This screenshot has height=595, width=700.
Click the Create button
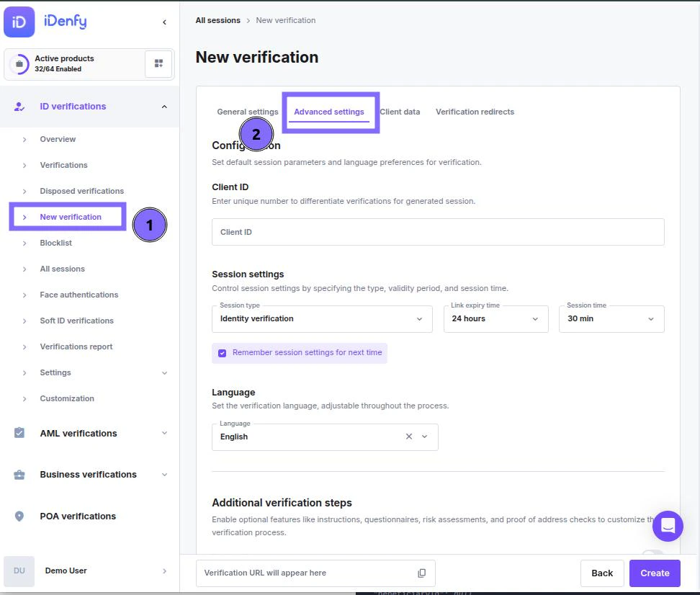pyautogui.click(x=655, y=573)
